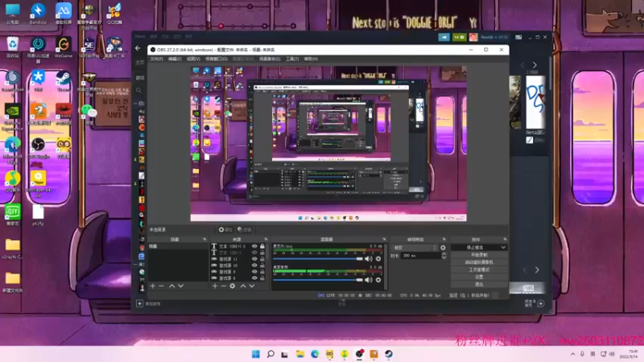Image resolution: width=644 pixels, height=362 pixels.
Task: Click the remove scene minus icon in OBS
Action: point(162,286)
